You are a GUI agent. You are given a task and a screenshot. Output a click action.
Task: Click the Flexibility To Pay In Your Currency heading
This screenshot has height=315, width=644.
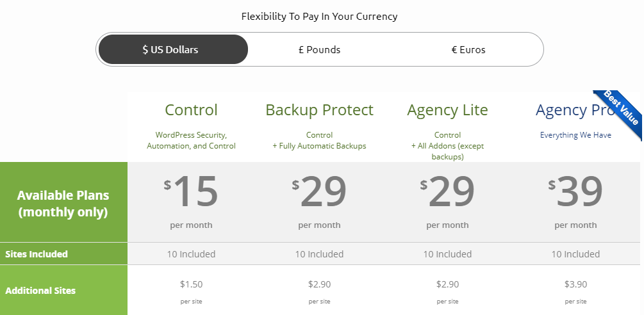319,17
